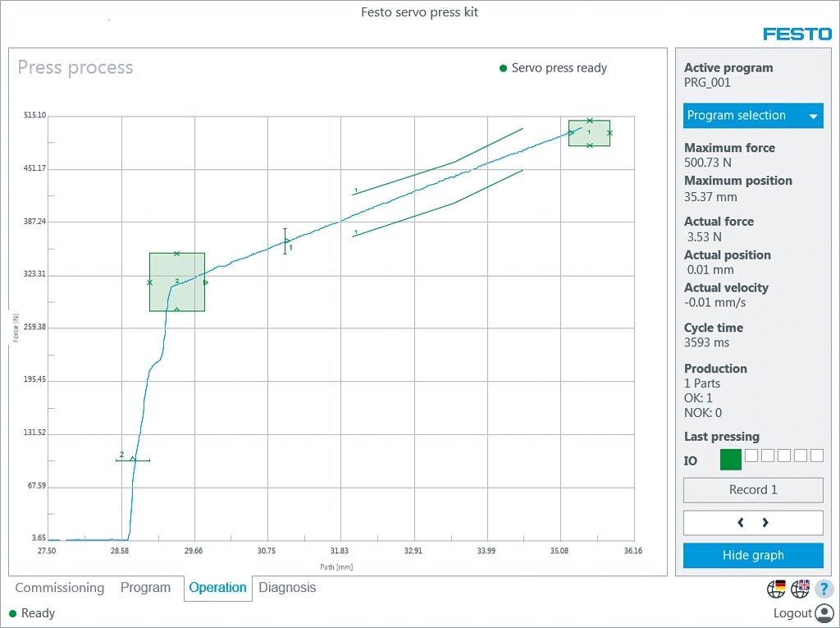This screenshot has width=840, height=628.
Task: Click the green IO last pressing indicator
Action: [731, 460]
